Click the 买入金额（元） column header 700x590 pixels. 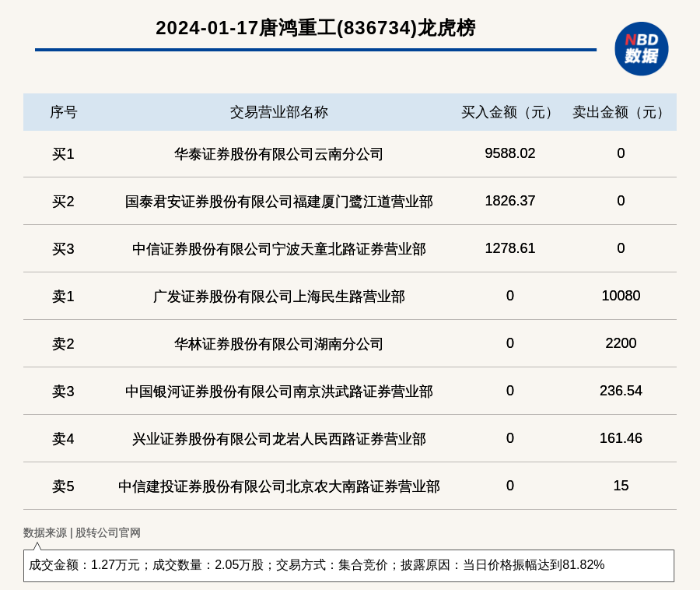coord(509,112)
